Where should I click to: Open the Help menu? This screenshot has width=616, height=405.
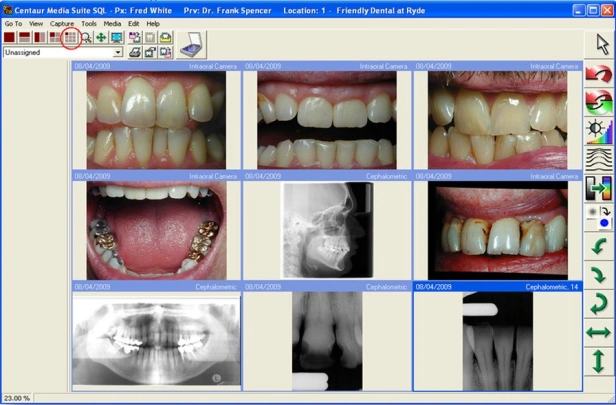click(153, 23)
